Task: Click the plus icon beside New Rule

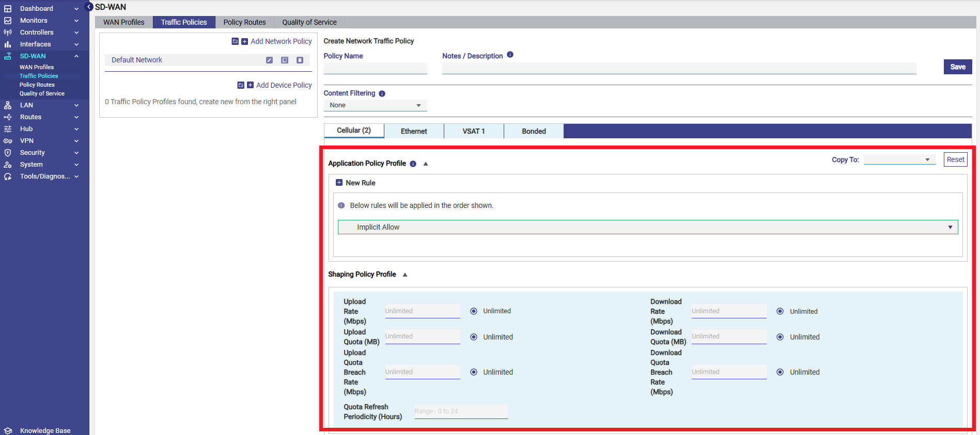Action: tap(339, 183)
